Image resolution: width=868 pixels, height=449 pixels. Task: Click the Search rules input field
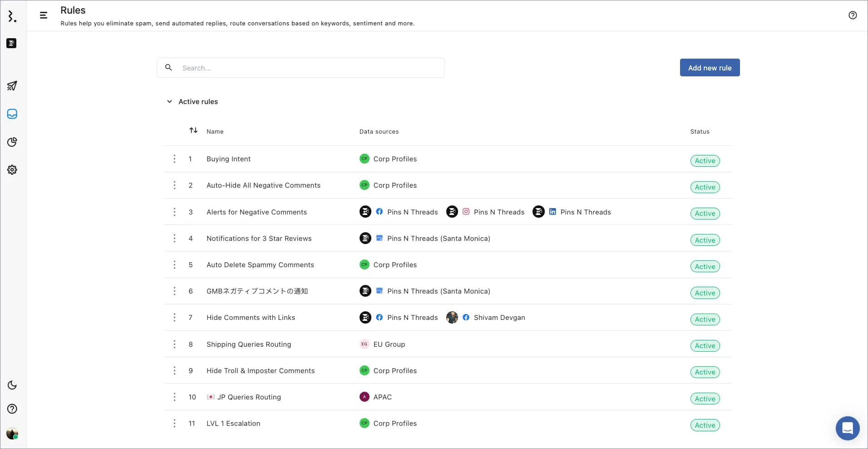309,68
